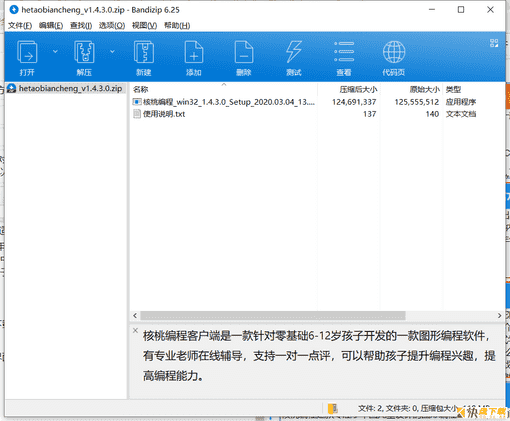Open the 查找(I) menu
Viewport: 510px width, 421px height.
[81, 25]
